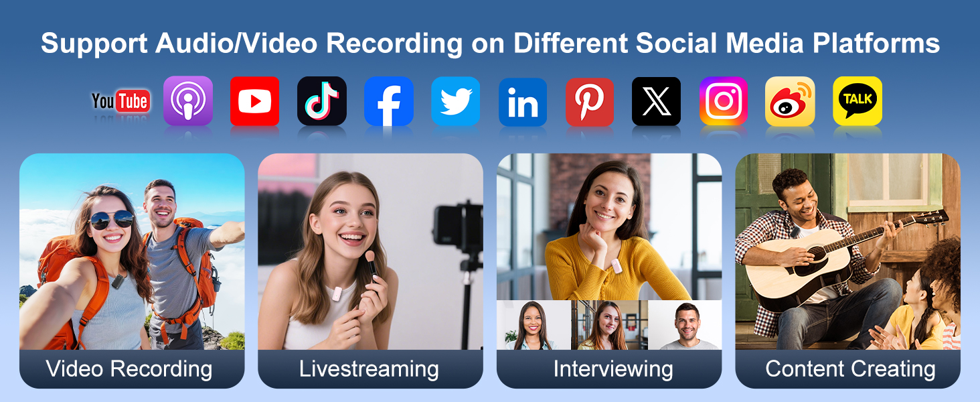Select the TikTok icon
Viewport: 980px width, 402px height.
coord(321,101)
